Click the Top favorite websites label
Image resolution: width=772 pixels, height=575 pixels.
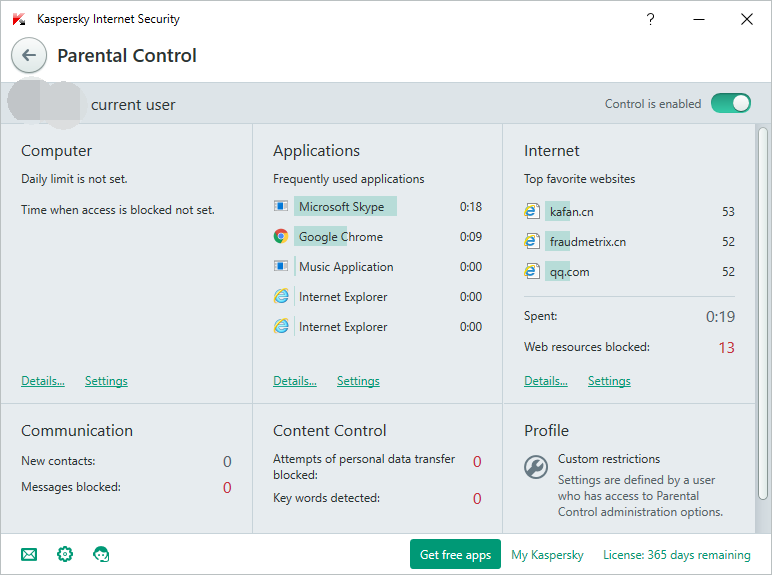[579, 179]
